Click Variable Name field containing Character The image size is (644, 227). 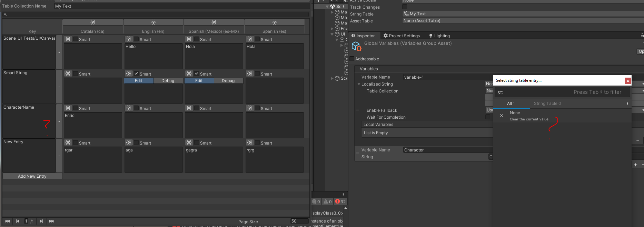click(x=448, y=150)
